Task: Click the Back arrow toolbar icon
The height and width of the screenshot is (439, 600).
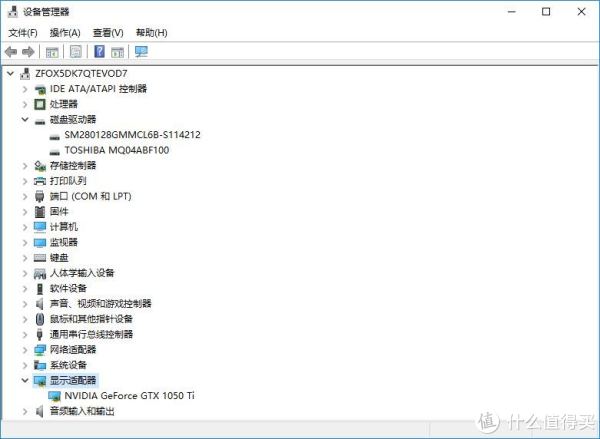Action: point(11,51)
